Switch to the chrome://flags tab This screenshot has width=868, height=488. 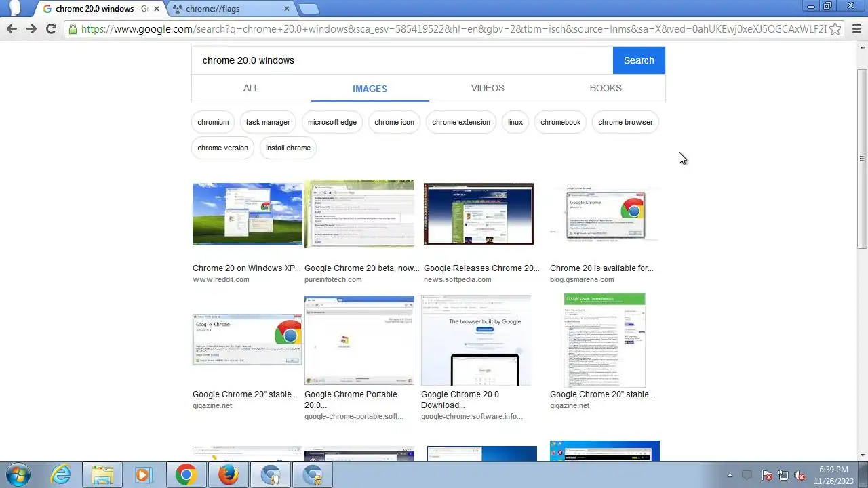231,9
